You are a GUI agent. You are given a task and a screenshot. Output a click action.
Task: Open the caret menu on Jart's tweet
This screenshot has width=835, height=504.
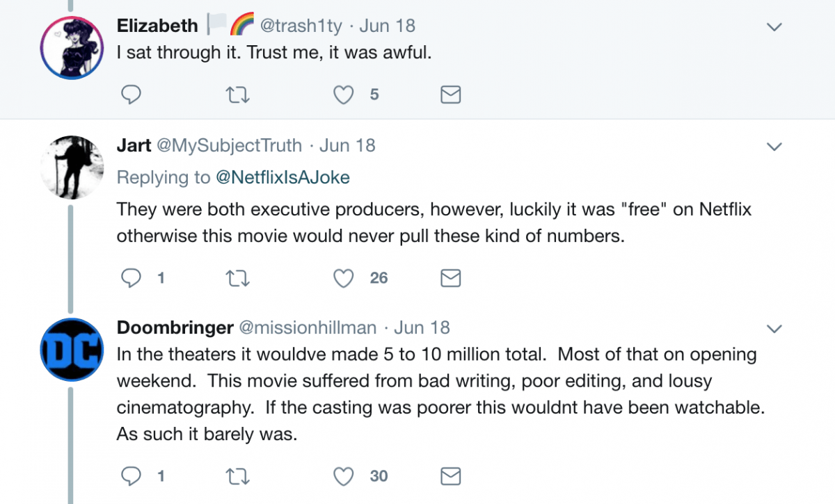tap(774, 147)
